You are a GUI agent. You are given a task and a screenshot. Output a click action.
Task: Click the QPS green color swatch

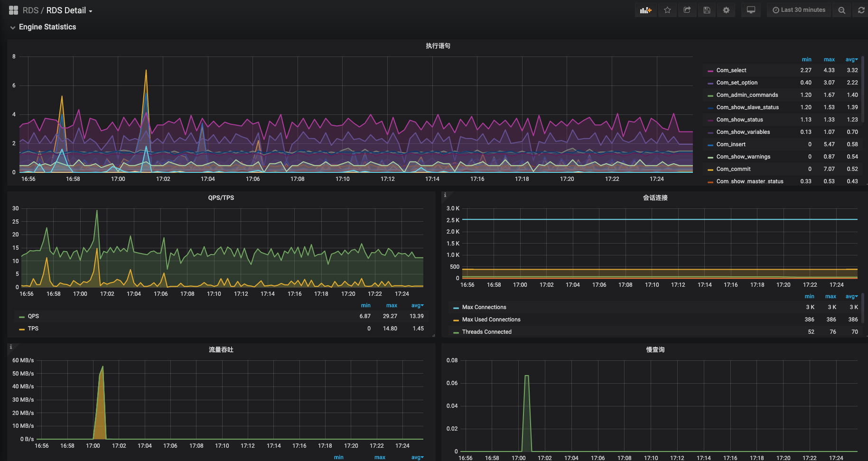[21, 317]
